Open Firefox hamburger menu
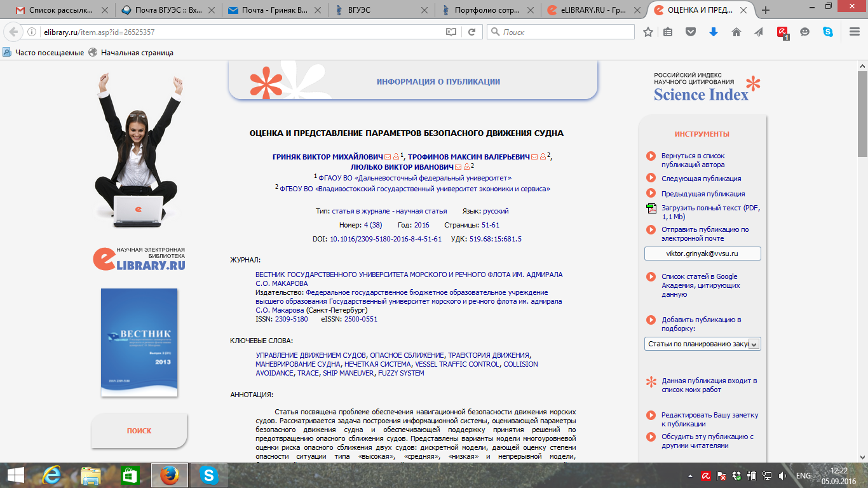 click(851, 32)
